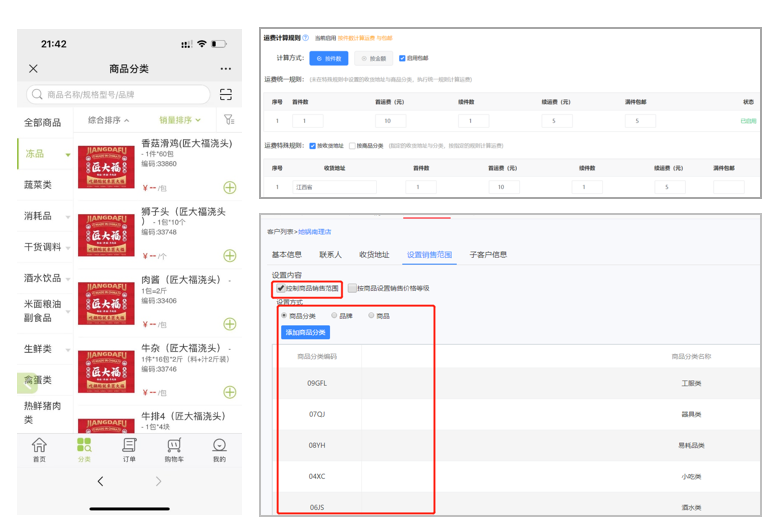776x531 pixels.
Task: Open the filter funnel icon in sort bar
Action: [x=229, y=120]
